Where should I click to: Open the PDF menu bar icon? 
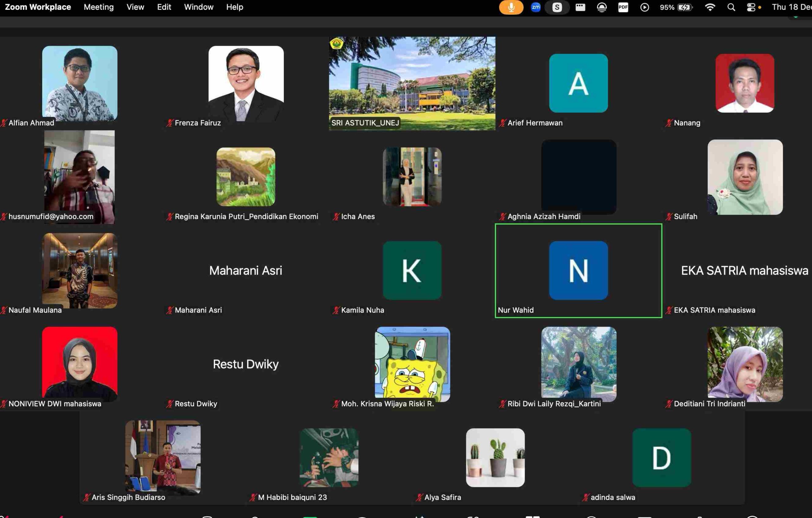tap(623, 7)
